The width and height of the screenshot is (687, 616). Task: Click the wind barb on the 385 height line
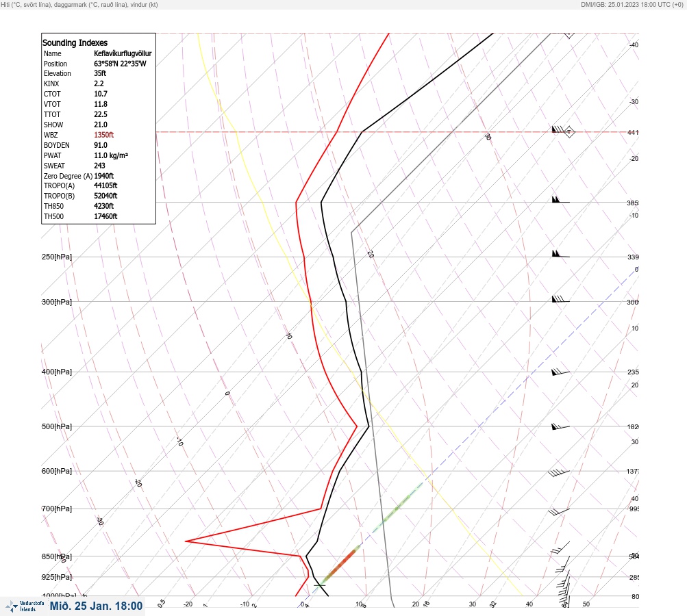[560, 200]
